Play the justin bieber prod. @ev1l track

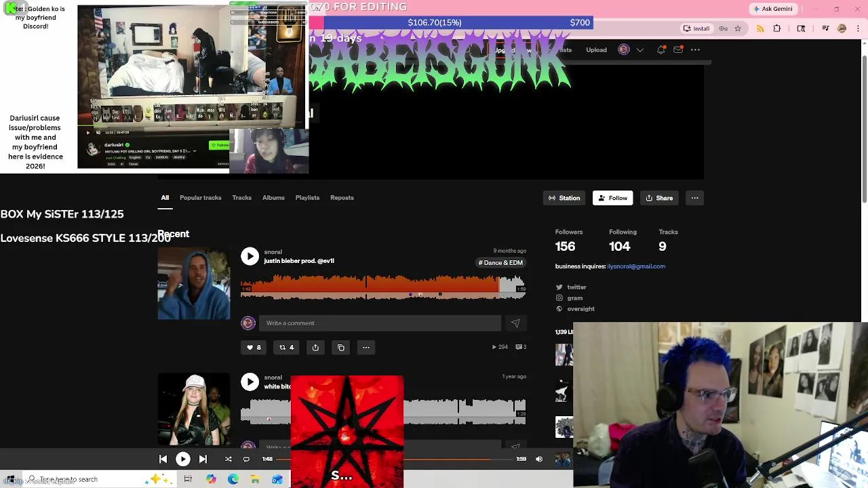(x=250, y=256)
